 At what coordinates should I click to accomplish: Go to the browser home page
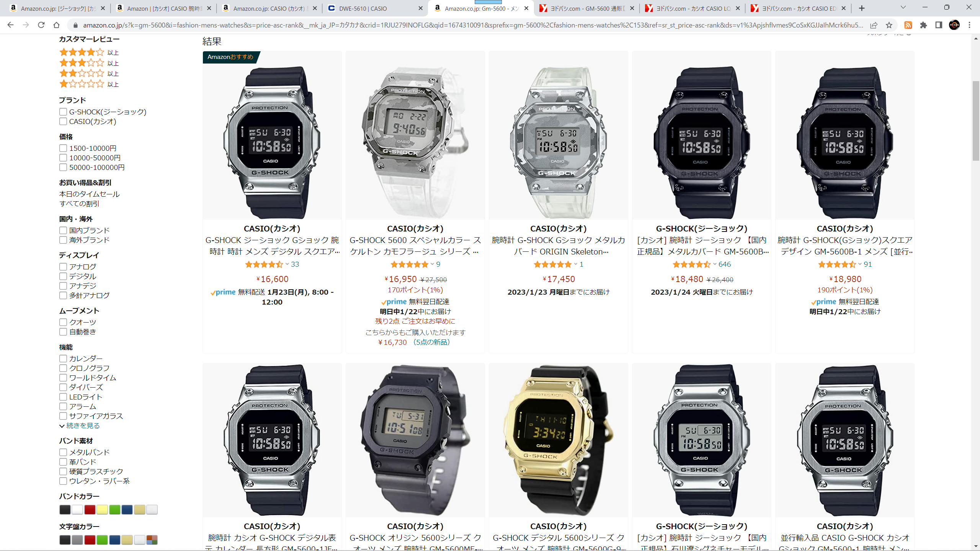[56, 25]
